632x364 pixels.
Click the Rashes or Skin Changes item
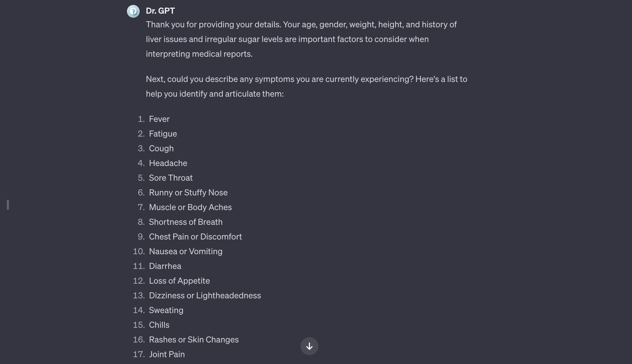(x=194, y=340)
